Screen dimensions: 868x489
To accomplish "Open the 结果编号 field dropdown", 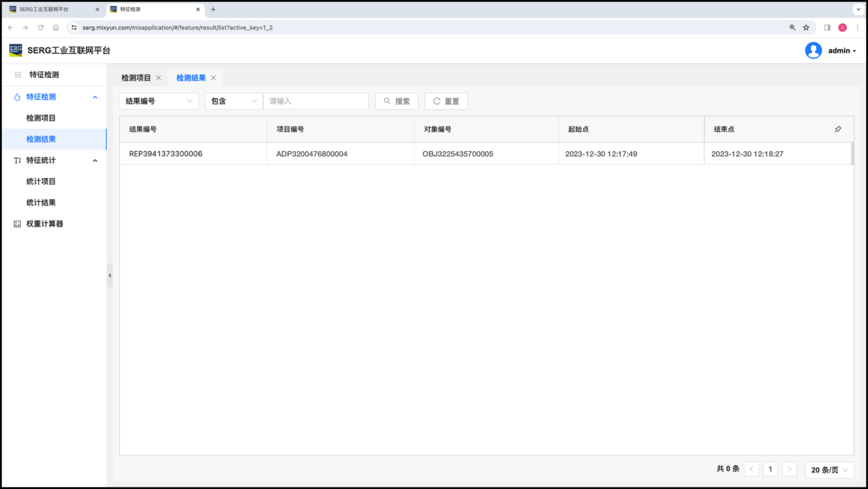I will pos(159,101).
